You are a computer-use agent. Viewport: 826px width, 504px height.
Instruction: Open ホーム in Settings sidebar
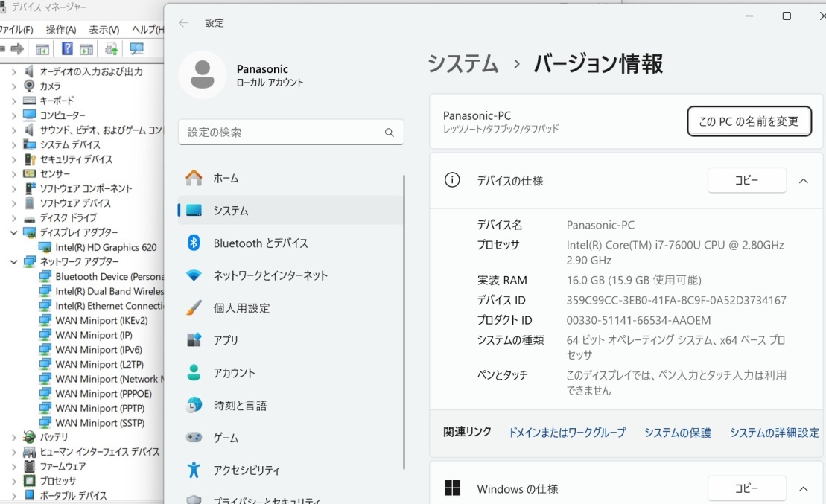tap(290, 179)
